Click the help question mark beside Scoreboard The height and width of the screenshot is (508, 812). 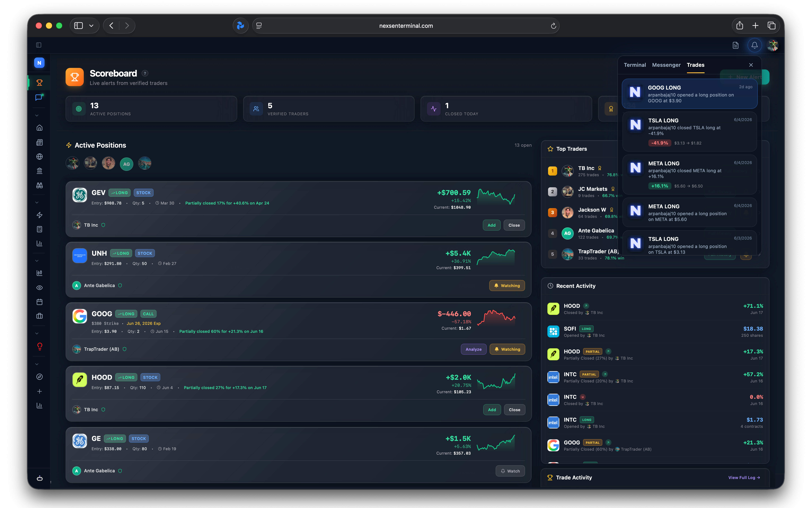[145, 73]
